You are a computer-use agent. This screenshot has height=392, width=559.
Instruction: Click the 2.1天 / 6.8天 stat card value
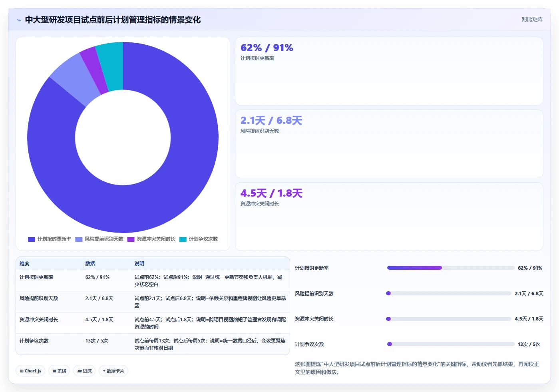pyautogui.click(x=271, y=121)
